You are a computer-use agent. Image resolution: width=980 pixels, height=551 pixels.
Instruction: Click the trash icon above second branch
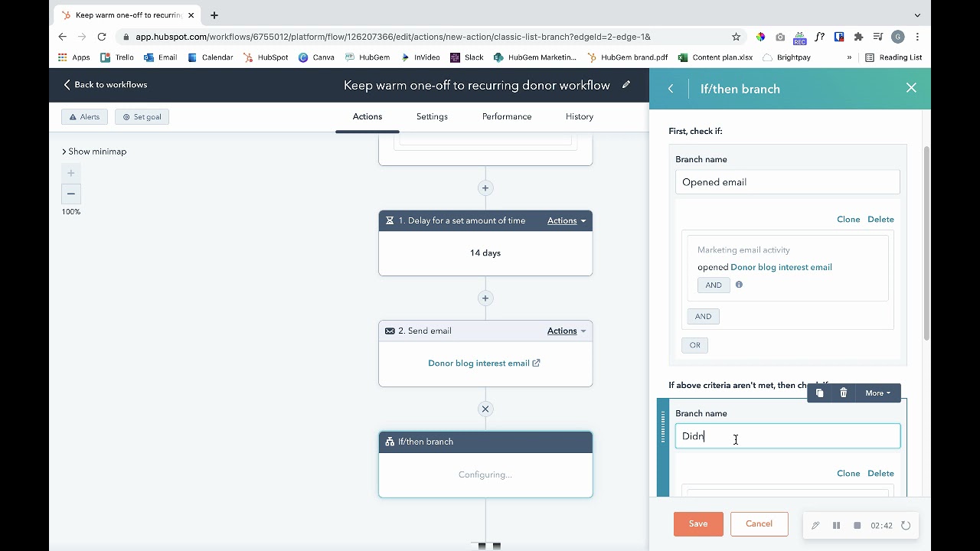pos(844,393)
